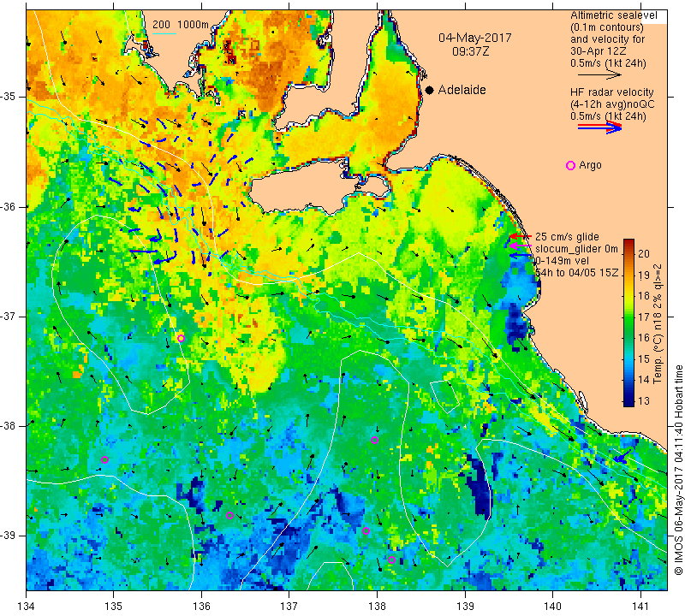The height and width of the screenshot is (616, 685).
Task: Click the '30-Apr 12Z' legend text
Action: (598, 51)
